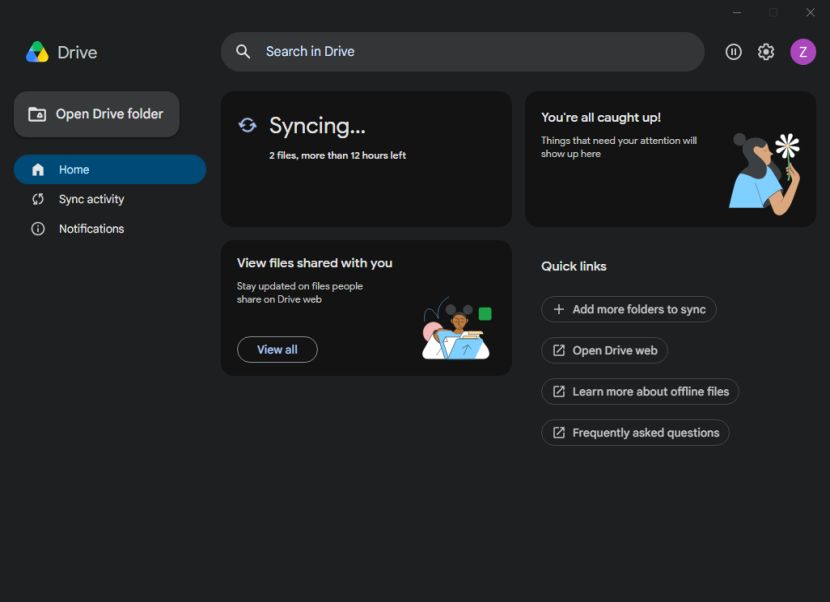The width and height of the screenshot is (830, 602).
Task: Click "2 files, more than 12 hours left"
Action: (x=337, y=155)
